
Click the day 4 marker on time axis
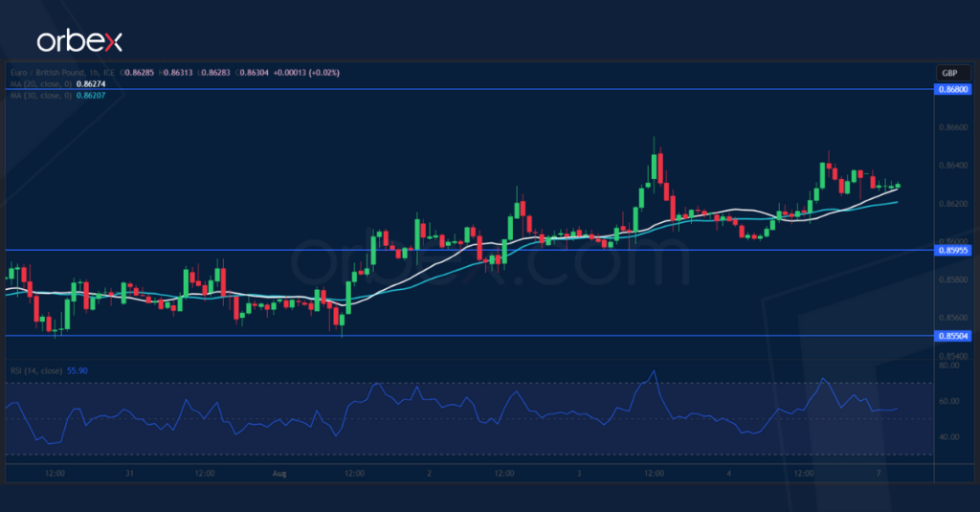[x=729, y=473]
